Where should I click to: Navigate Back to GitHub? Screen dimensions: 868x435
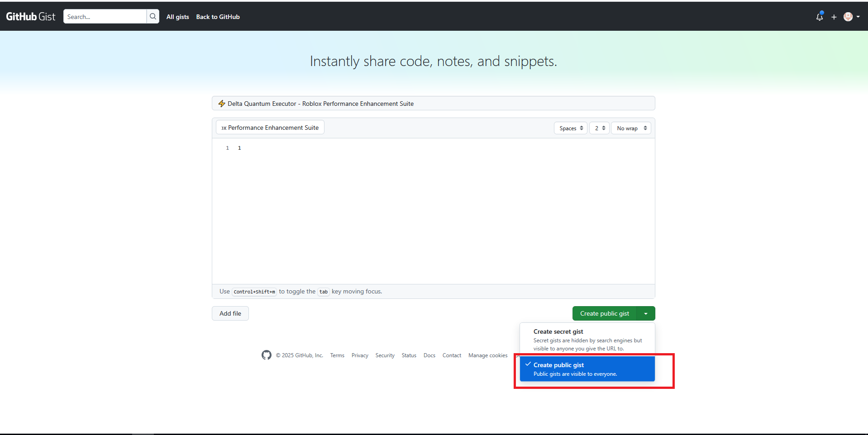(218, 17)
